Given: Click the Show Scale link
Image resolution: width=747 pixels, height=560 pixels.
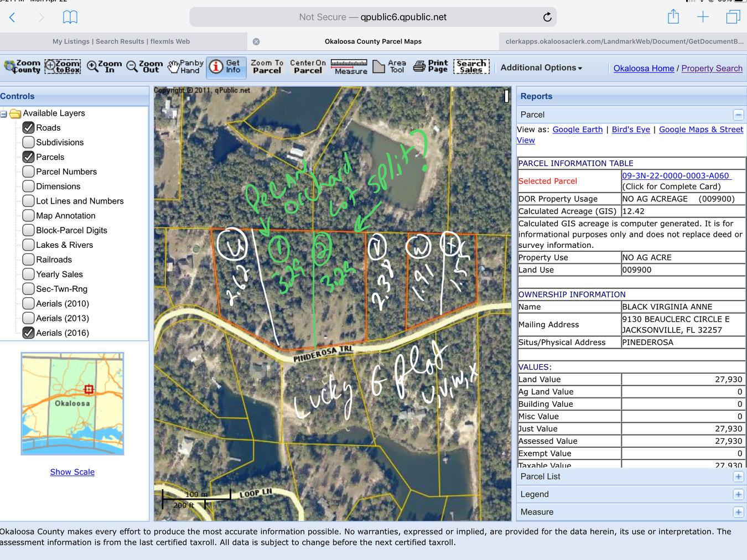Looking at the screenshot, I should (72, 472).
